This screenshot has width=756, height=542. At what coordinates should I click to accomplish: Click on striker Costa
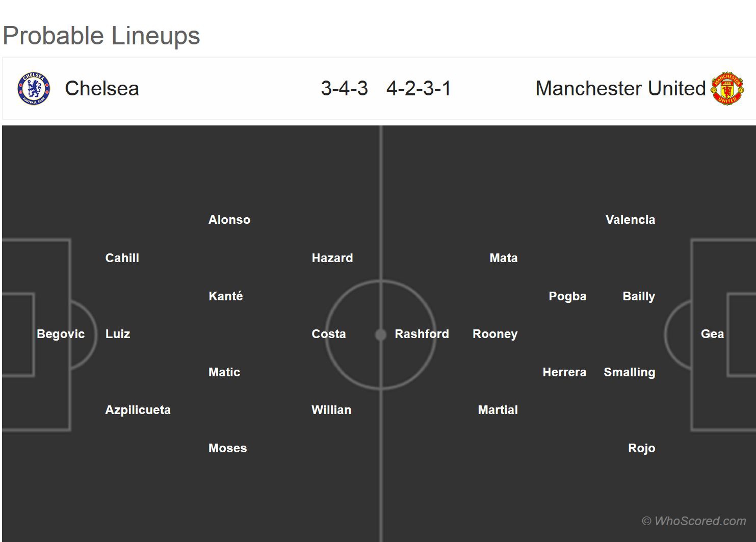coord(329,334)
